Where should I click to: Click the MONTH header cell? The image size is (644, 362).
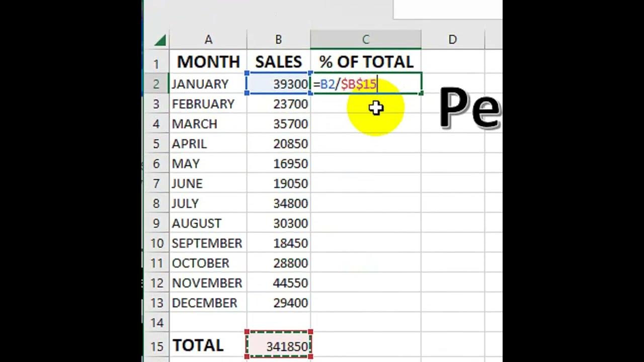click(x=208, y=62)
